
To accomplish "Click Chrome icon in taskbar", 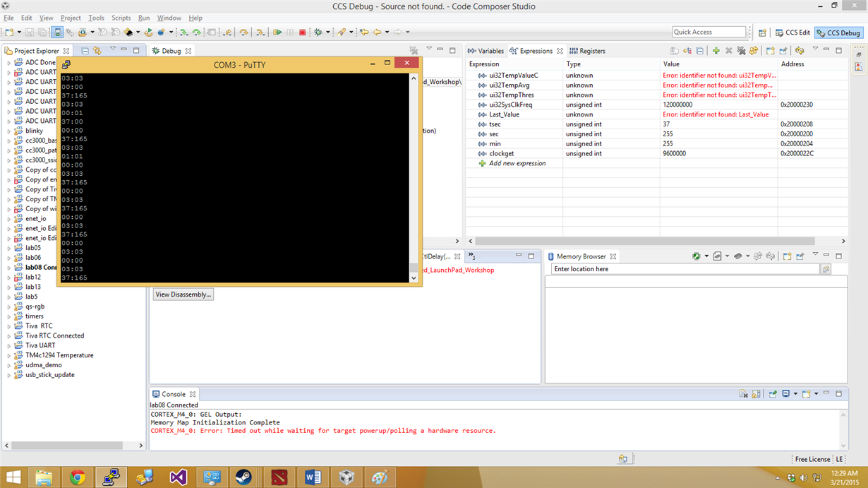I will click(78, 477).
